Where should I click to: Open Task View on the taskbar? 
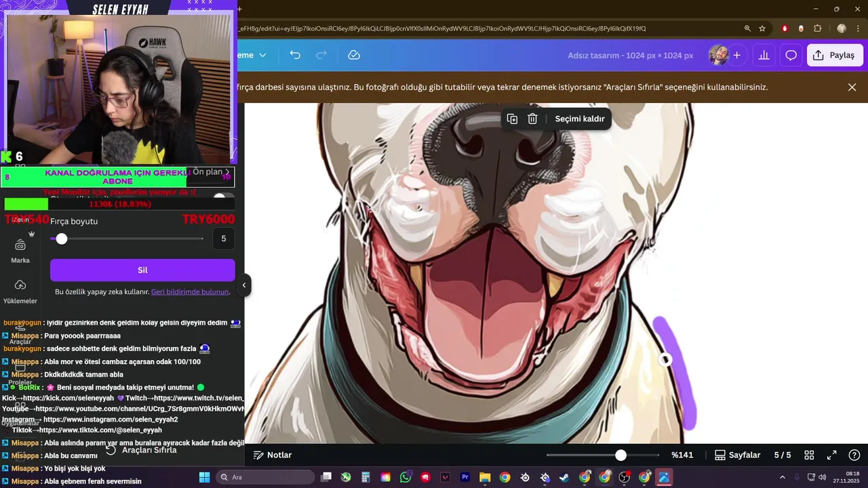click(326, 477)
